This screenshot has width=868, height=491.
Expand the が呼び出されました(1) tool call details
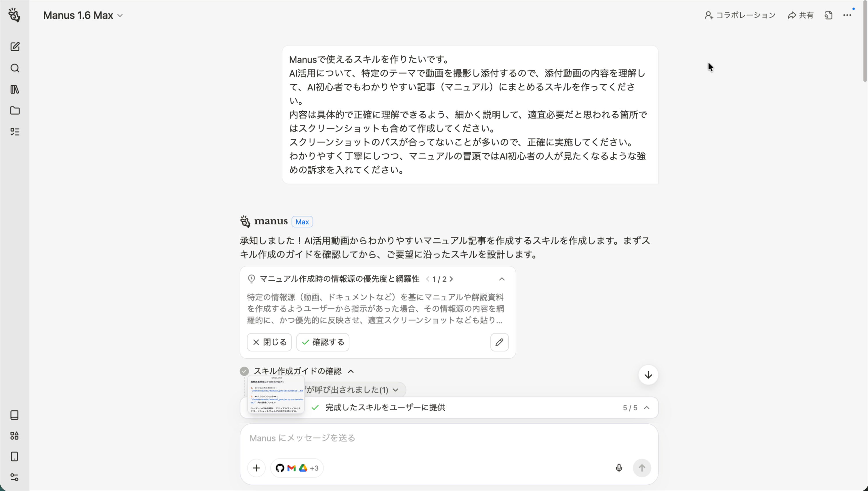pos(395,390)
